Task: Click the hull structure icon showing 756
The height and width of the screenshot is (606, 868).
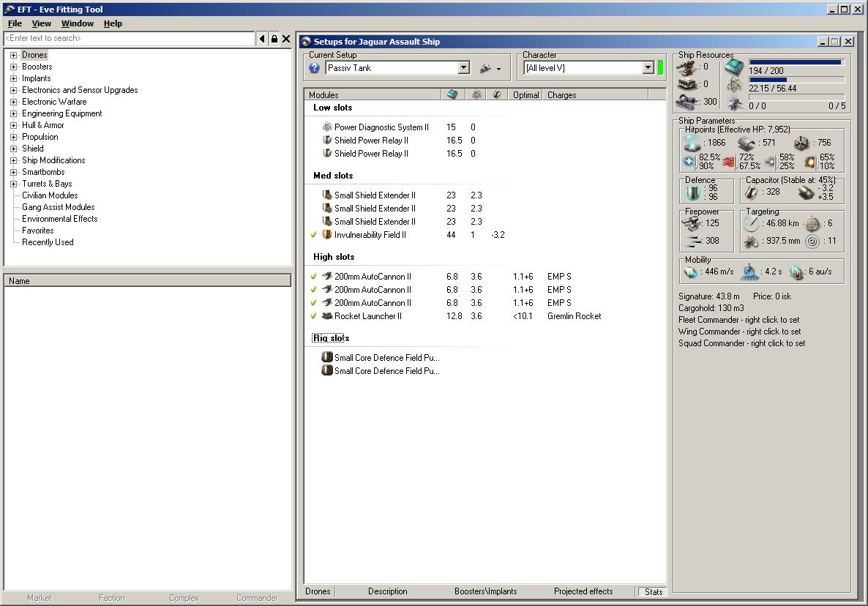Action: tap(801, 143)
